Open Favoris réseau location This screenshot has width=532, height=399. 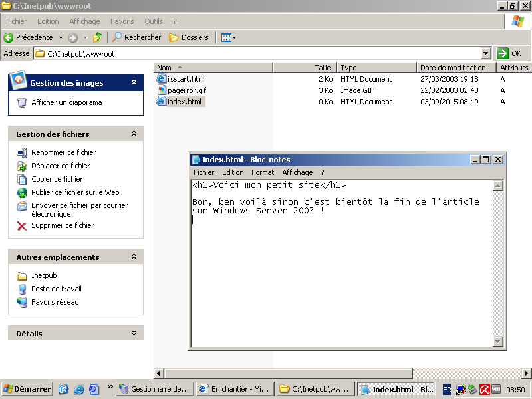click(x=55, y=302)
